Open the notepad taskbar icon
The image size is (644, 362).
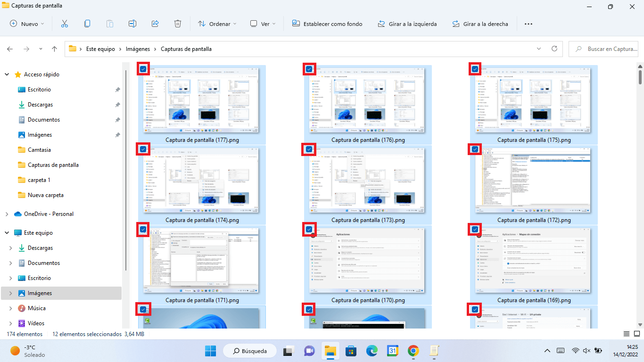click(434, 351)
